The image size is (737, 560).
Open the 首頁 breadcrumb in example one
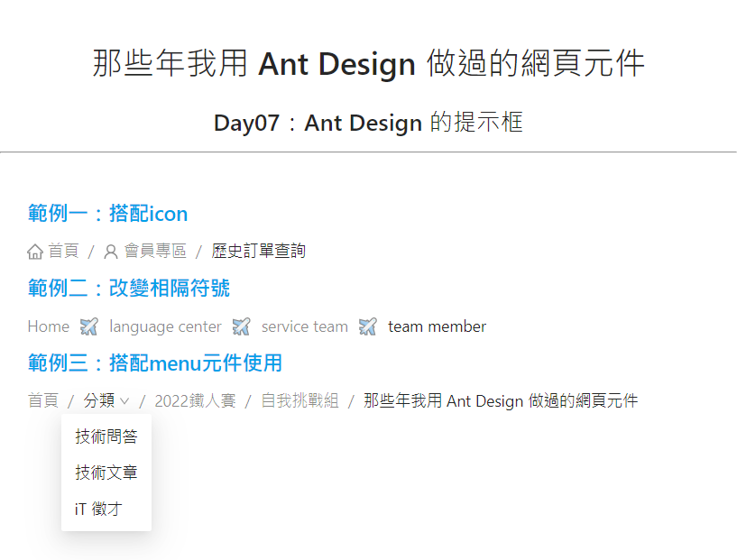click(63, 251)
